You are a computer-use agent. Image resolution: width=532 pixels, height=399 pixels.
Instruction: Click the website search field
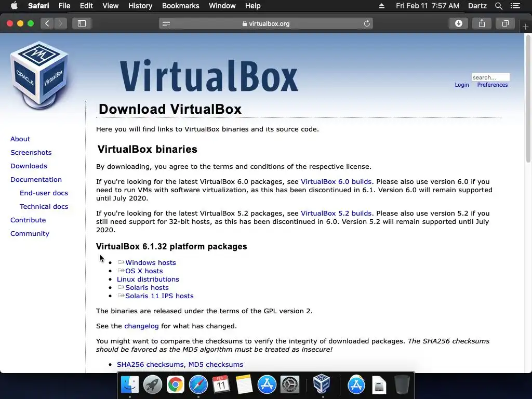coord(490,77)
